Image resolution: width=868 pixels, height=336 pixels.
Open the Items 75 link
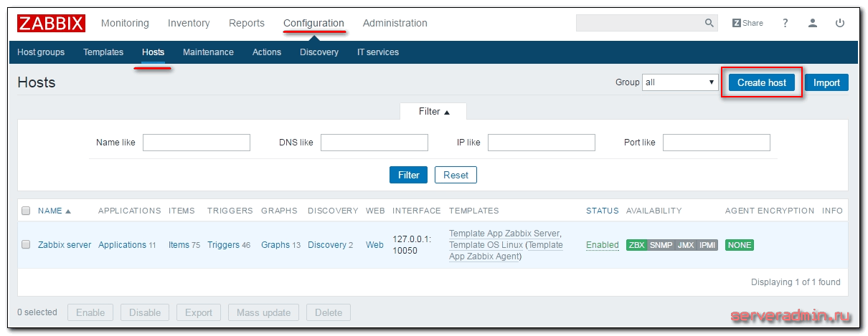point(184,245)
